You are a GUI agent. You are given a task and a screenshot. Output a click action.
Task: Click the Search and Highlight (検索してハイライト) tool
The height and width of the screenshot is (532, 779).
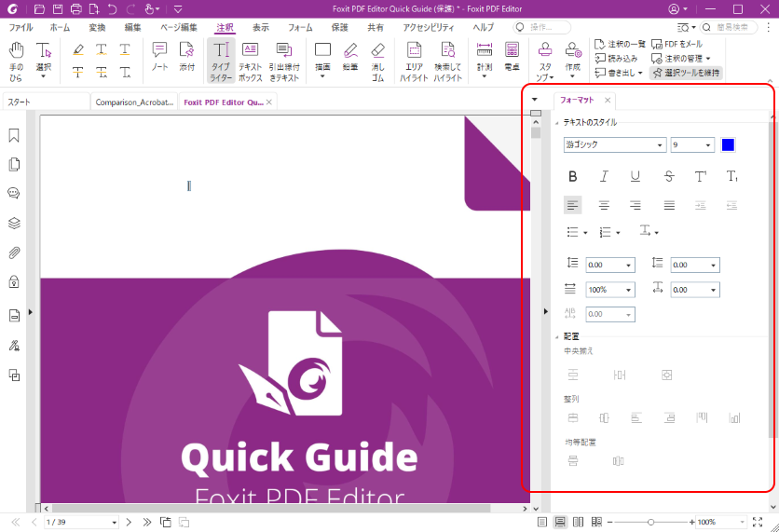[x=447, y=61]
